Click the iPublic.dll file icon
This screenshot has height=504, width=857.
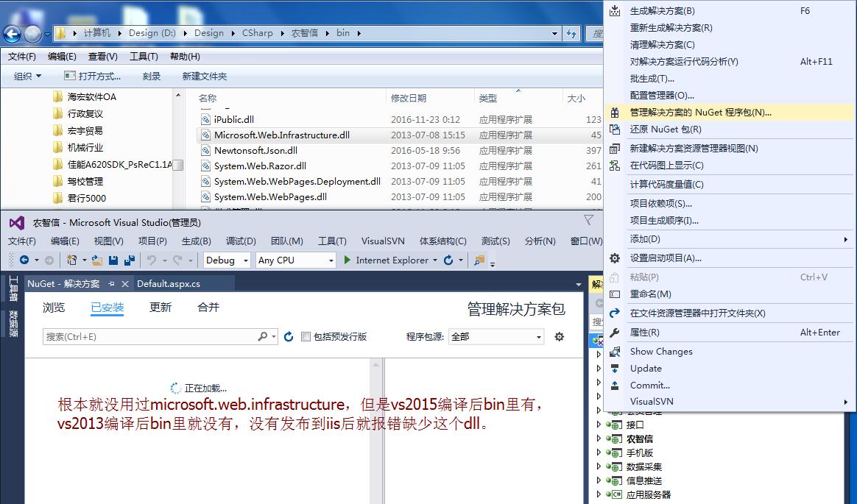(205, 120)
